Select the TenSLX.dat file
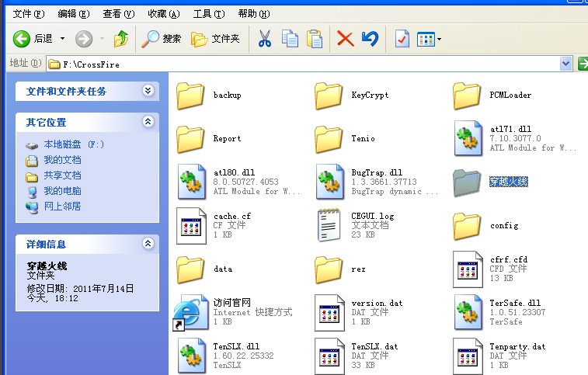The width and height of the screenshot is (588, 375). pos(357,356)
